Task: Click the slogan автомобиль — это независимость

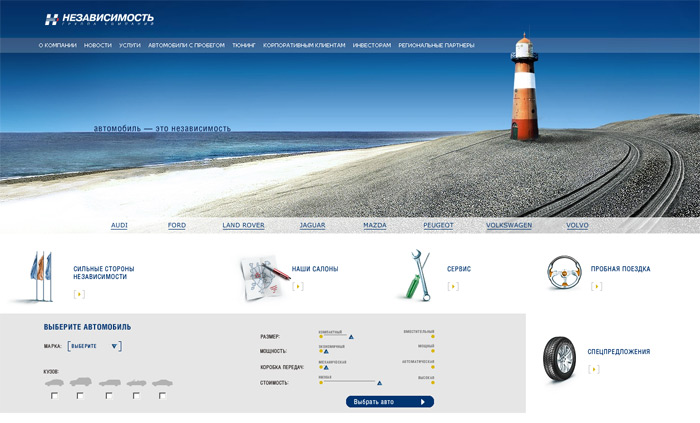Action: tap(162, 129)
